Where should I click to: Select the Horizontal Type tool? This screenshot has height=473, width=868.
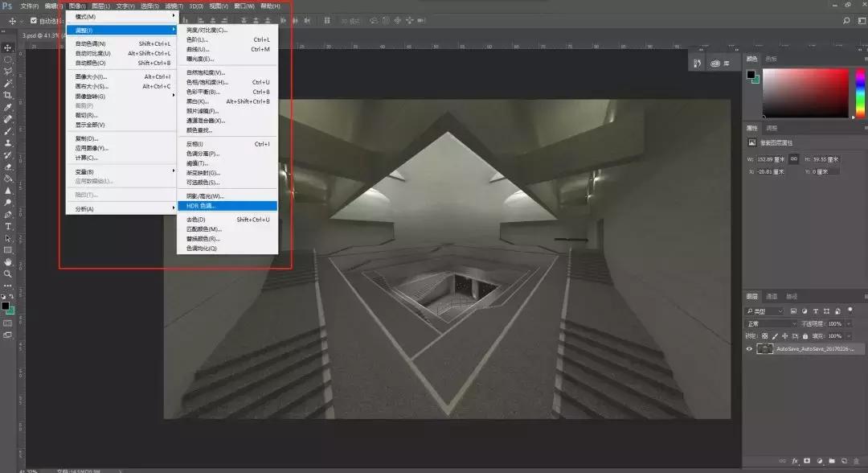point(8,226)
